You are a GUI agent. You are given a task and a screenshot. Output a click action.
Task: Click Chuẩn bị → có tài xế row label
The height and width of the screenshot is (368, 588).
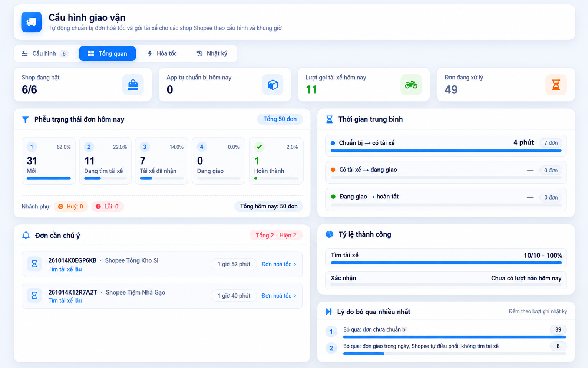point(367,143)
